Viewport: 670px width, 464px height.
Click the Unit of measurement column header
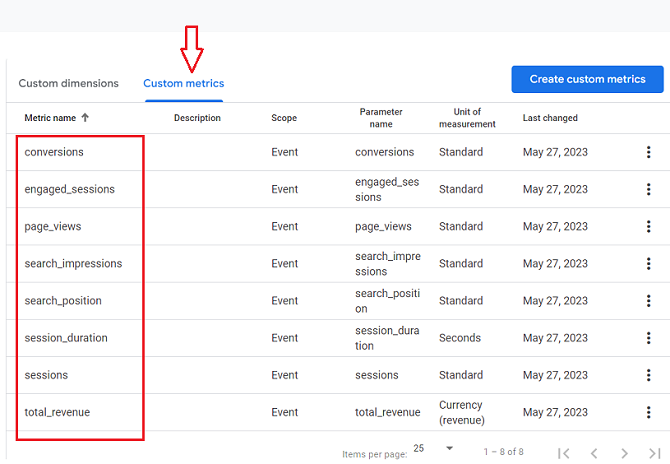467,118
